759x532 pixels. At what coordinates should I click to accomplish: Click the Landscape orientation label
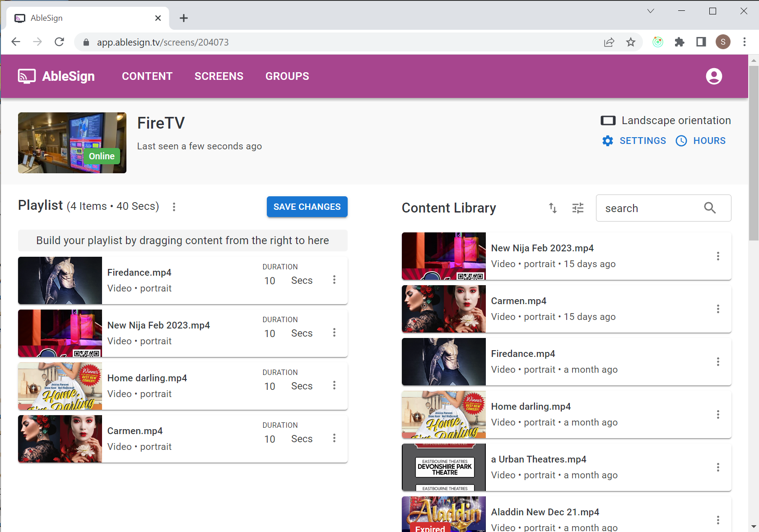[675, 120]
